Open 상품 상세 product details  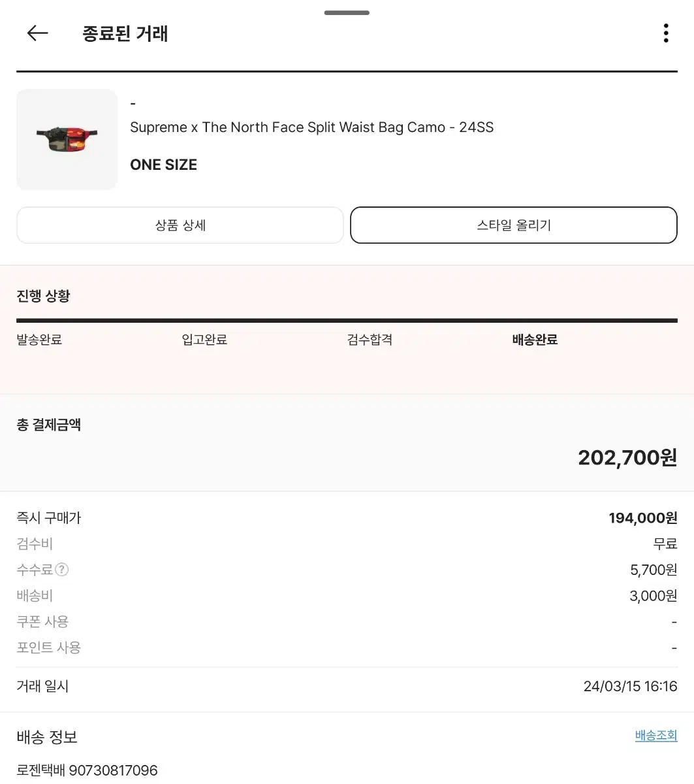pyautogui.click(x=180, y=225)
